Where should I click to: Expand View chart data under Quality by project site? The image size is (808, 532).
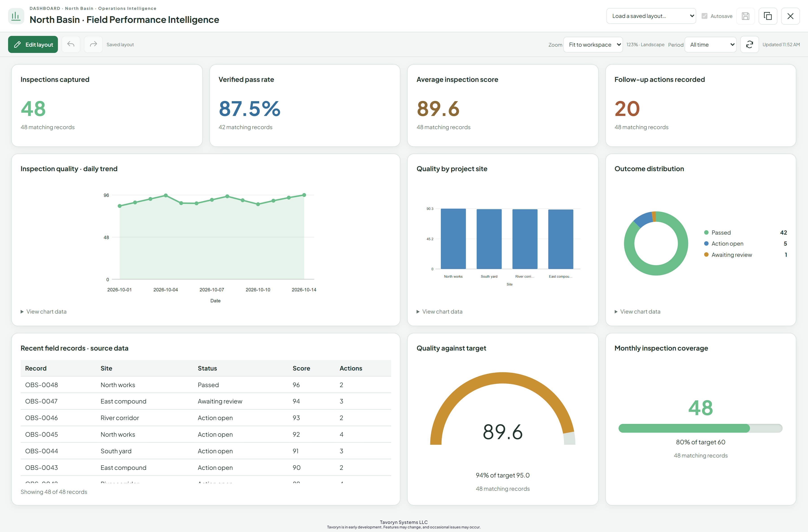click(439, 312)
